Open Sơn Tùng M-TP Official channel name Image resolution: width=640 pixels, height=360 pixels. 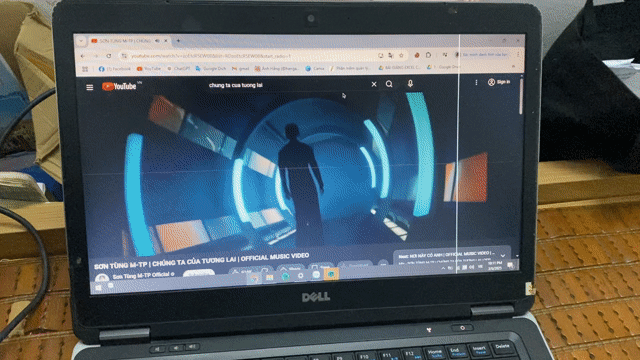141,276
